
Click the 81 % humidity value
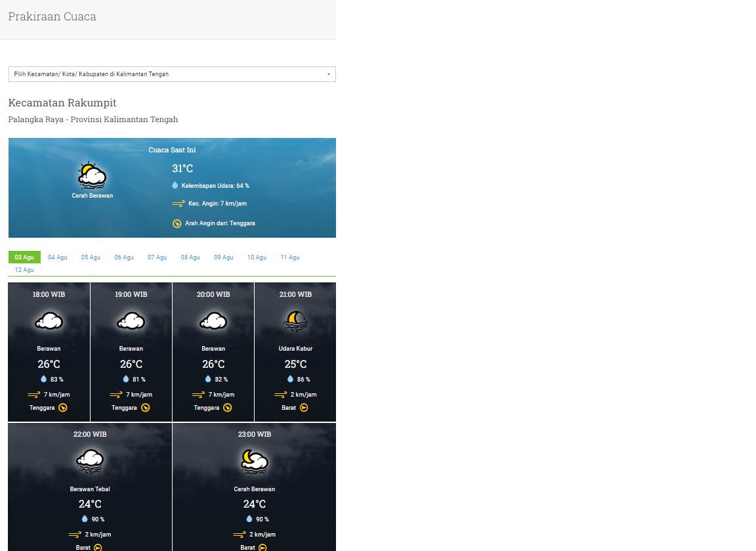point(139,380)
